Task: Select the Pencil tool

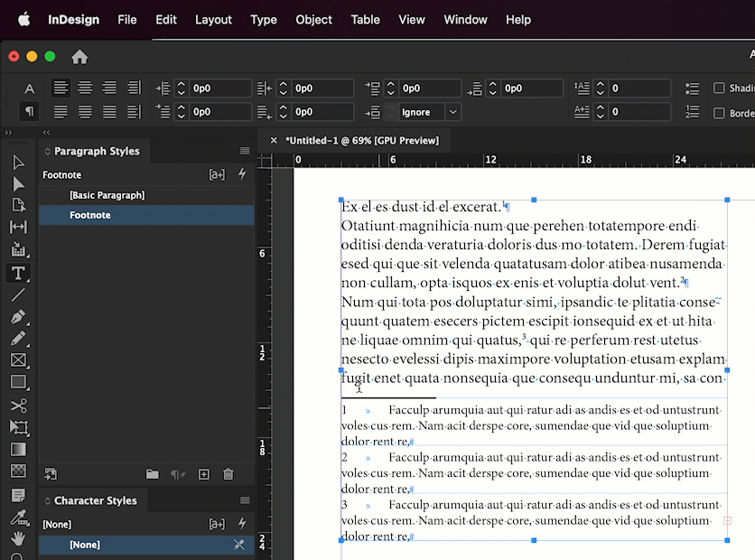Action: 18,338
